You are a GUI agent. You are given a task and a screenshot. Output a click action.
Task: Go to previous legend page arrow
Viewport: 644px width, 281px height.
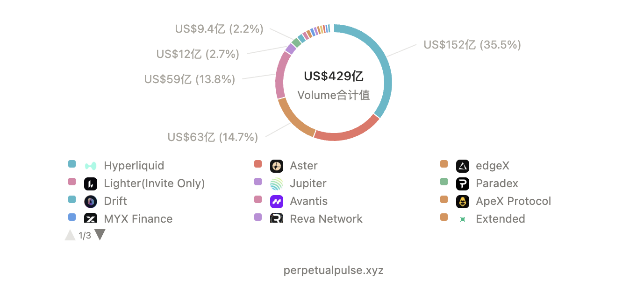(x=70, y=235)
